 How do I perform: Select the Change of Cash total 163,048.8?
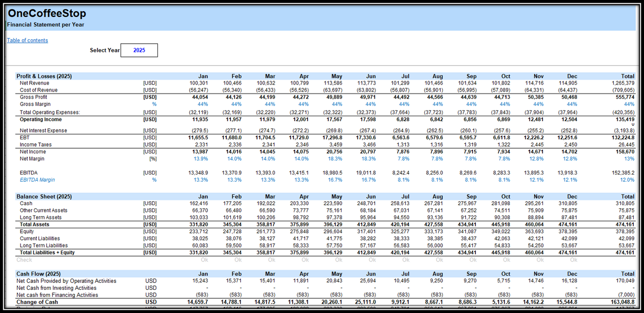(621, 302)
